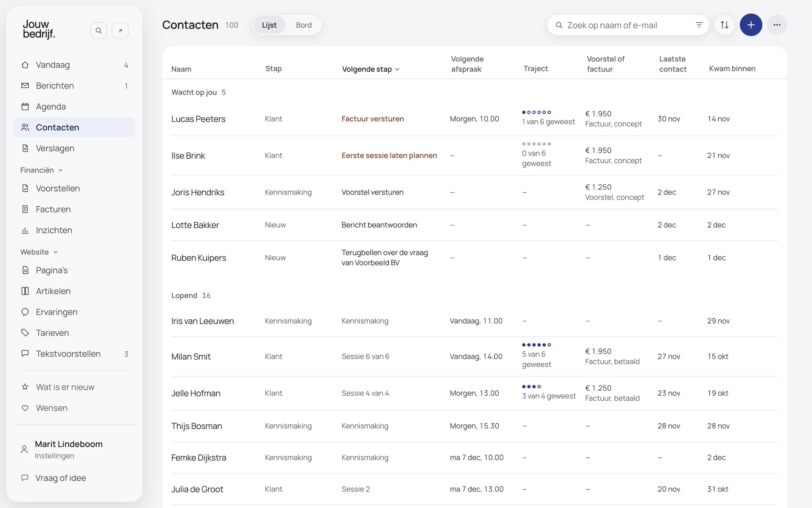Focus the Zoek op naam of e-mail field
Viewport: 812px width, 508px height.
click(628, 25)
